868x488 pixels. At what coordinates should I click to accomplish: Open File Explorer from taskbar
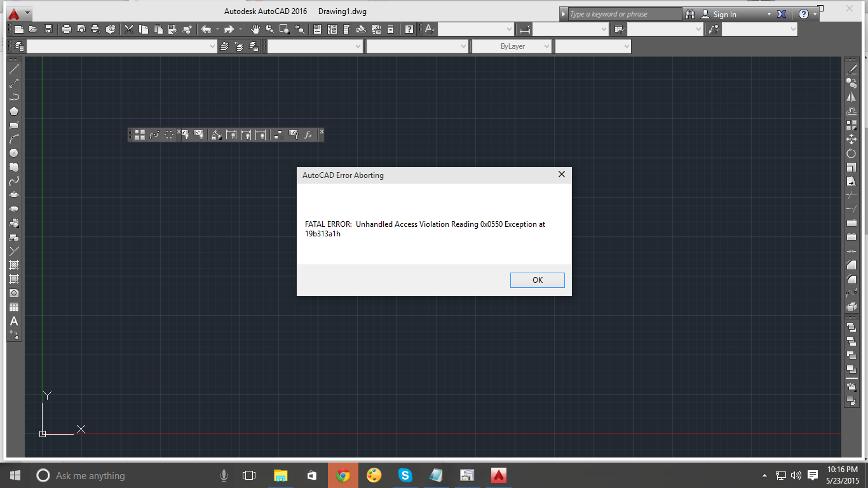coord(280,475)
